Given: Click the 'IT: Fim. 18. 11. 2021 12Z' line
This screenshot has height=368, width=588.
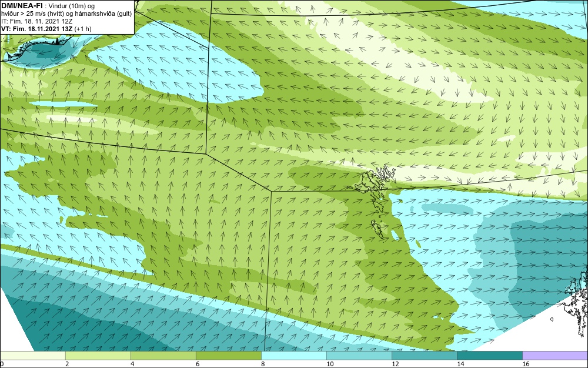Looking at the screenshot, I should [36, 21].
